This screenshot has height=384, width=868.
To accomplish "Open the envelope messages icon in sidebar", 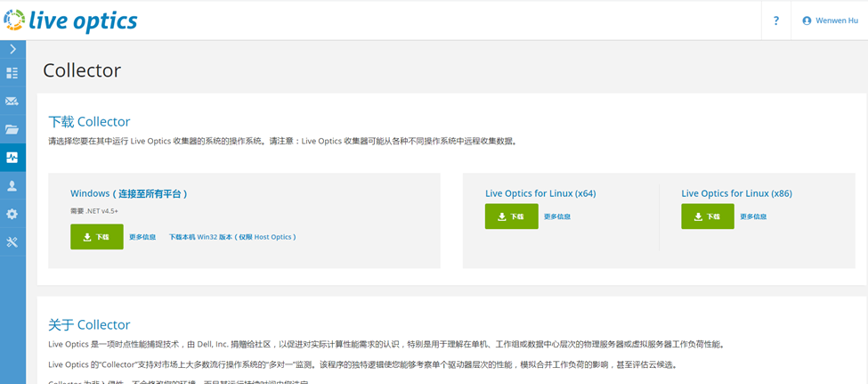I will [x=12, y=101].
